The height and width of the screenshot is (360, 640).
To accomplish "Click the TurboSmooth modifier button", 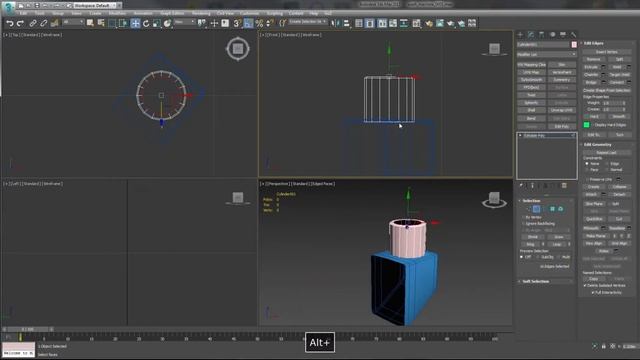I will (x=531, y=80).
